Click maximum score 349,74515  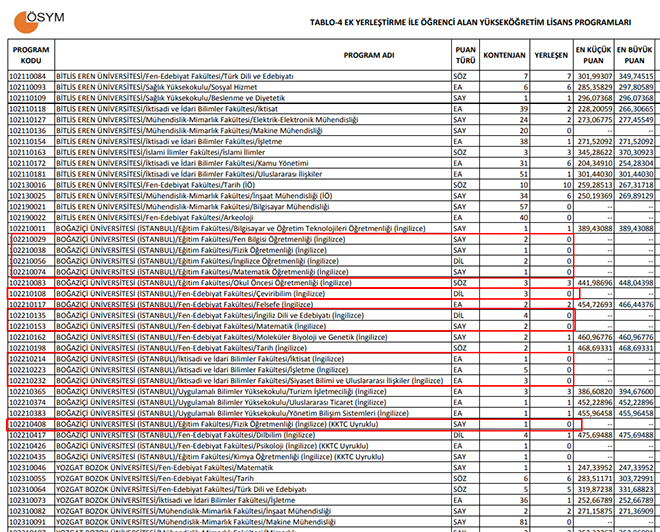point(636,76)
